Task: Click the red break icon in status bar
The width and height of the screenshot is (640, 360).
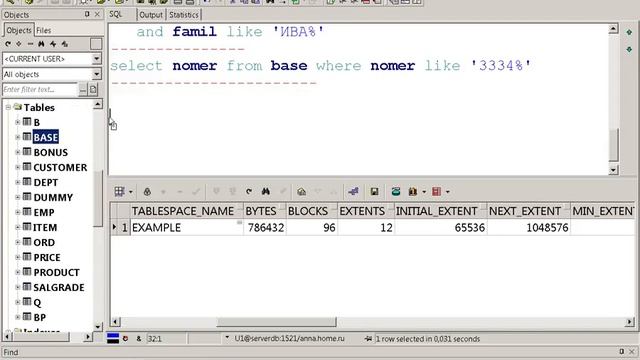Action: [126, 338]
